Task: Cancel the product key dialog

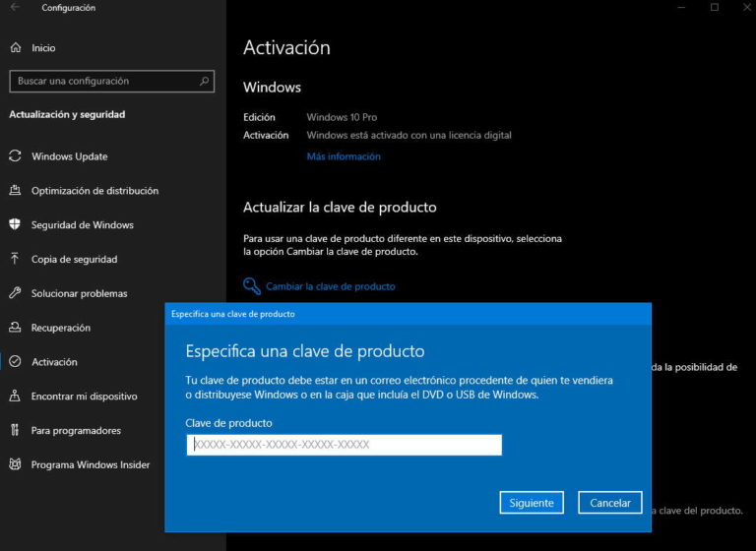Action: 610,503
